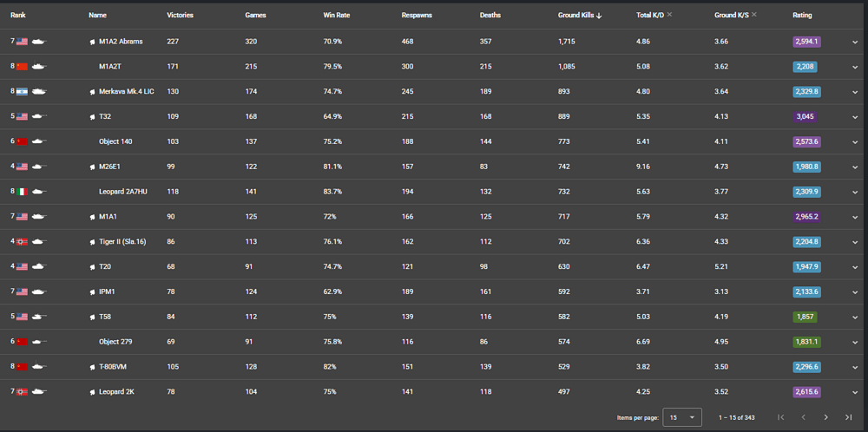Go to the next page arrow
This screenshot has height=432, width=868.
click(826, 417)
